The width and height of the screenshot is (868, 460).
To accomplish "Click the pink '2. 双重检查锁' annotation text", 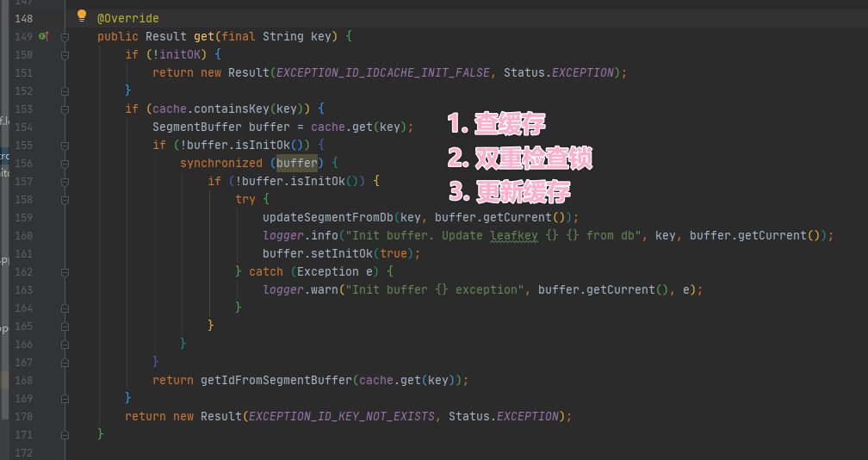I will click(x=520, y=158).
